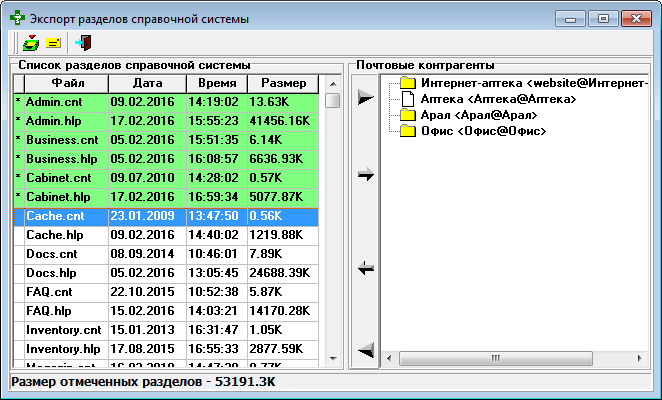Select the Интернет-аптека tree node

click(530, 83)
